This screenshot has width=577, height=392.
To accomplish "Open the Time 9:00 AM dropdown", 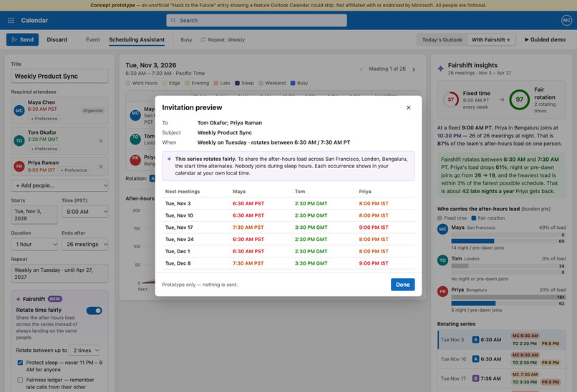I will pos(85,212).
